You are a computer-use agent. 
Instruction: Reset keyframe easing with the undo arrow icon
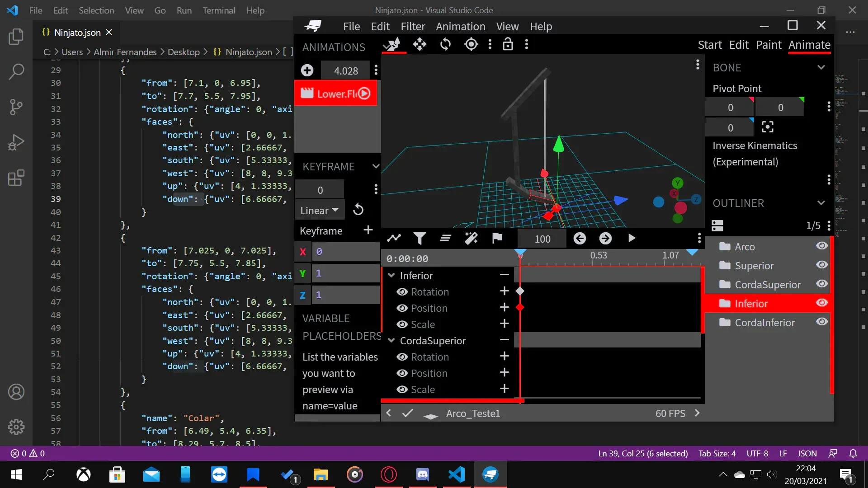point(358,210)
